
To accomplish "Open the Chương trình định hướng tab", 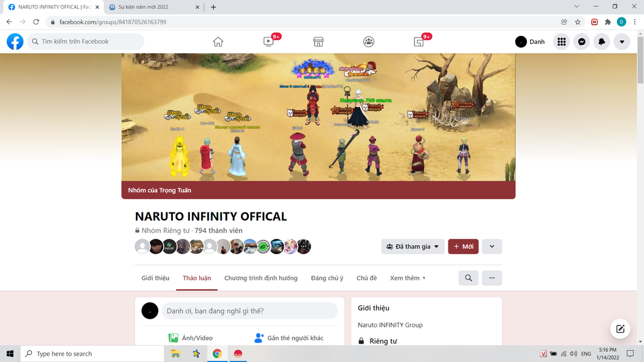I will click(261, 278).
